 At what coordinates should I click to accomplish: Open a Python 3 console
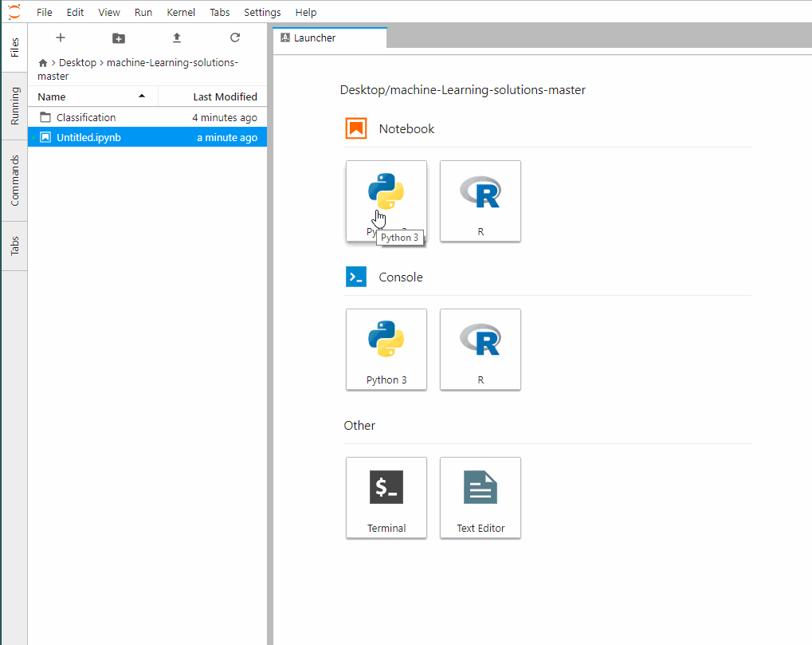(x=386, y=348)
